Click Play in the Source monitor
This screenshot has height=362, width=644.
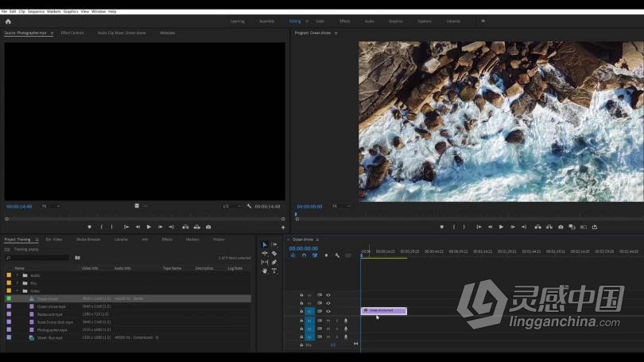click(x=149, y=227)
